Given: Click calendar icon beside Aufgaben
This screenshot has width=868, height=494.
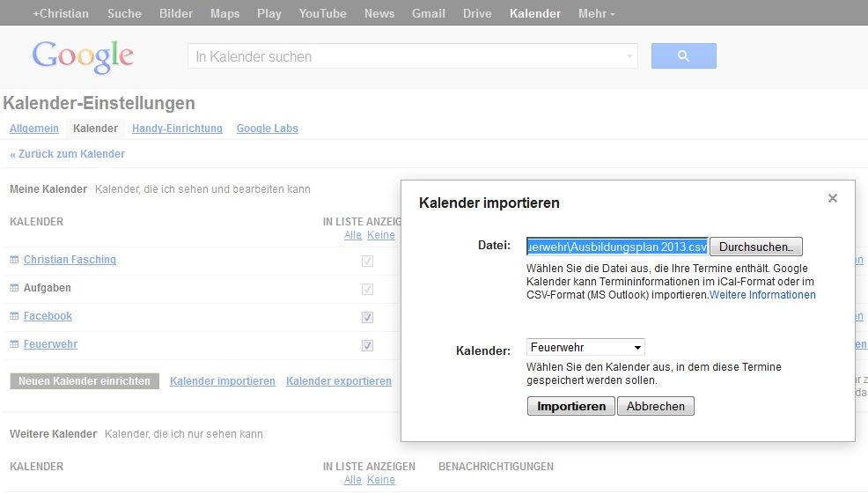Looking at the screenshot, I should coord(14,288).
